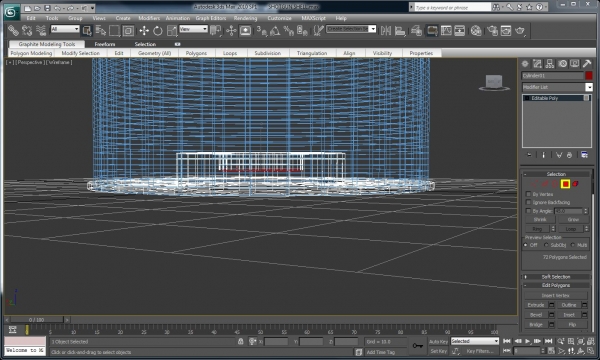
Task: Click the Select and Manipulate icon
Action: 231,30
